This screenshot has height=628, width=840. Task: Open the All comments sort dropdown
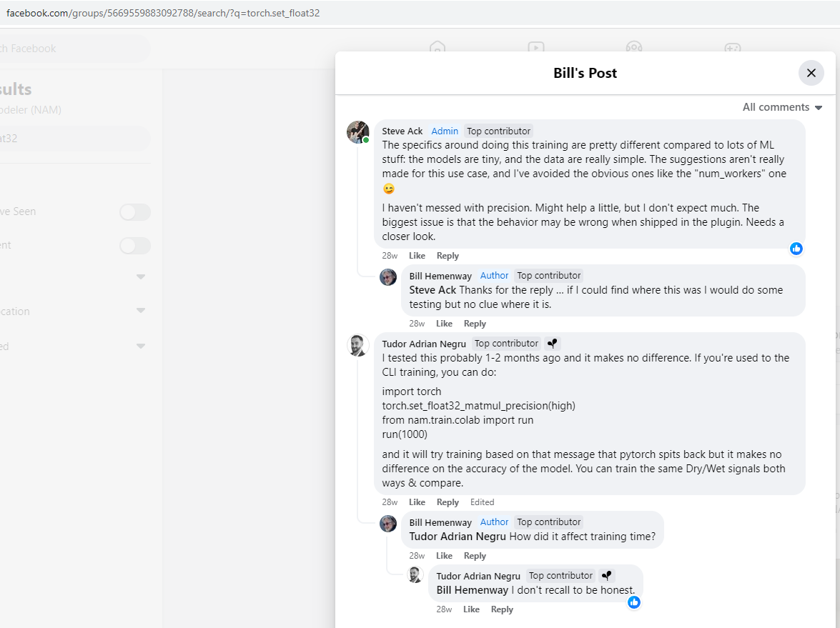[782, 107]
